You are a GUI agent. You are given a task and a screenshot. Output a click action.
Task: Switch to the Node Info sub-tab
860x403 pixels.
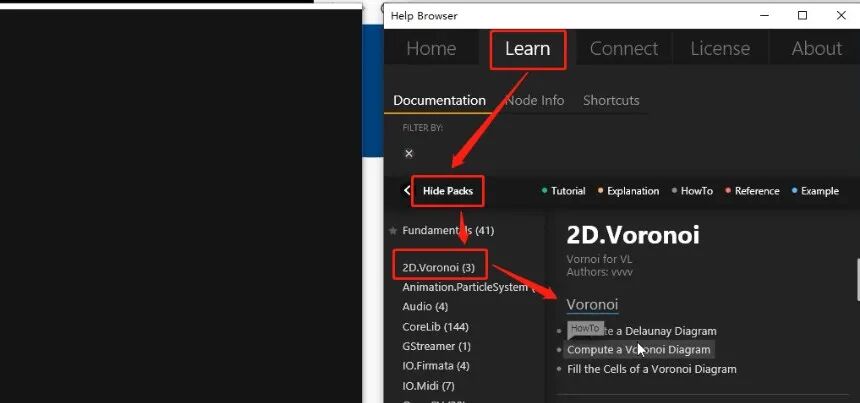[534, 100]
